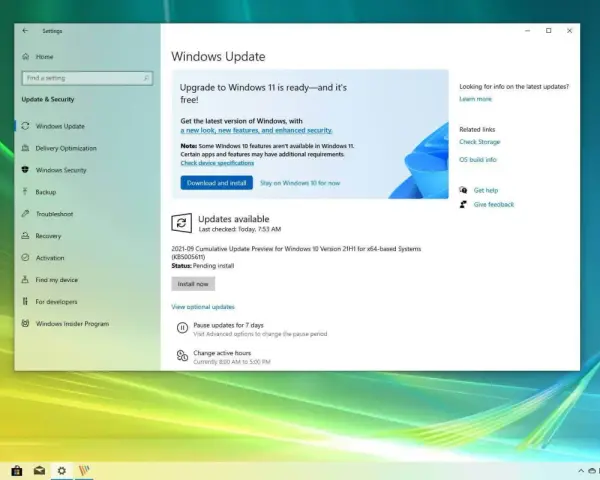600x480 pixels.
Task: Click the change active hours clock icon
Action: (x=182, y=356)
